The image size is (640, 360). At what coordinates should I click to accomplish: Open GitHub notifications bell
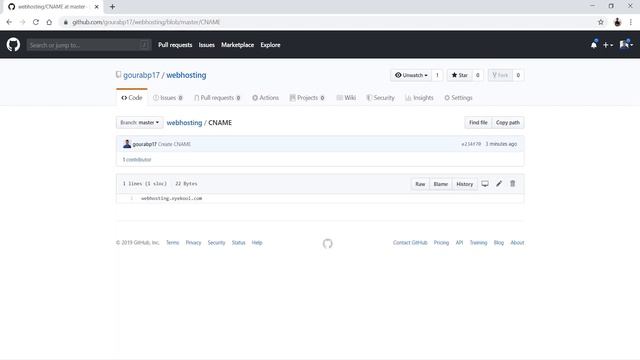coord(594,44)
